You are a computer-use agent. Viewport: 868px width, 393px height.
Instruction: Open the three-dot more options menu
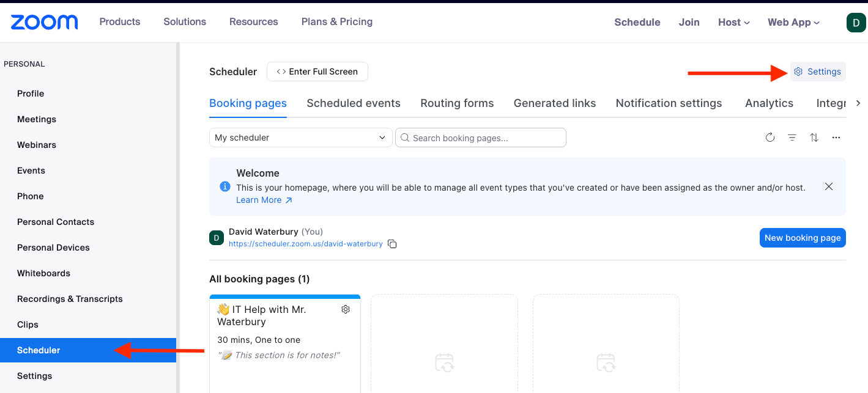tap(836, 138)
